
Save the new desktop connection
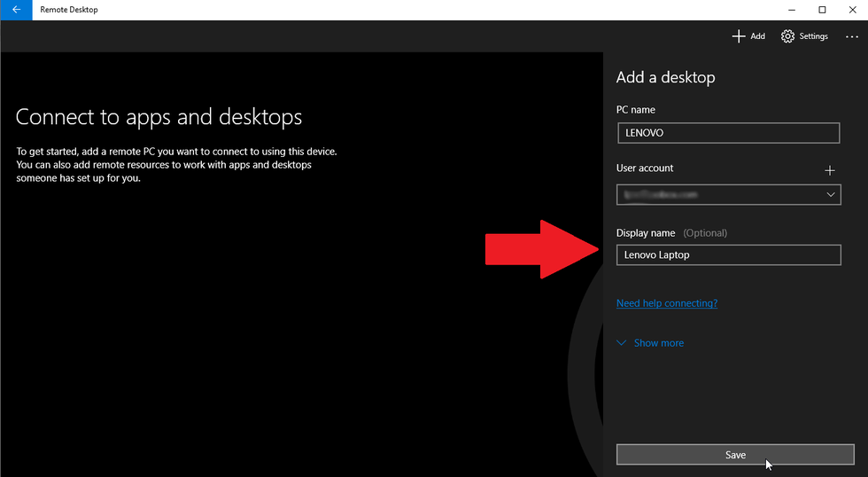point(735,455)
